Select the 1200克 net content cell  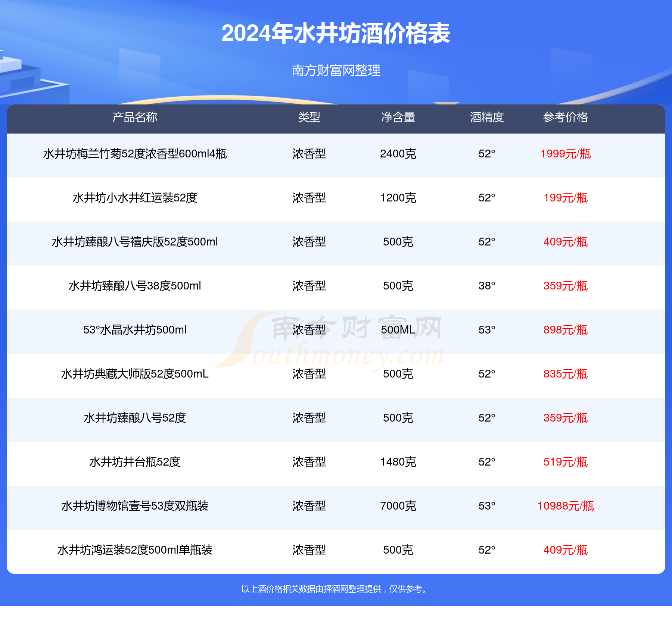398,198
